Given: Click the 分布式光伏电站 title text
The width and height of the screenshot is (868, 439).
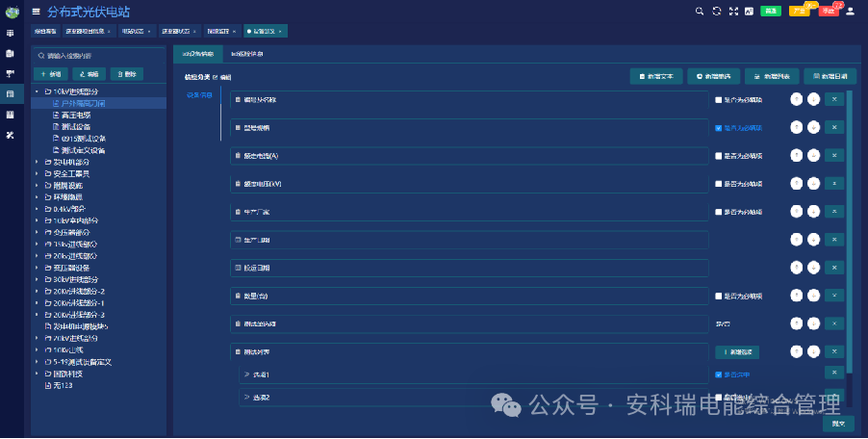Looking at the screenshot, I should point(89,12).
